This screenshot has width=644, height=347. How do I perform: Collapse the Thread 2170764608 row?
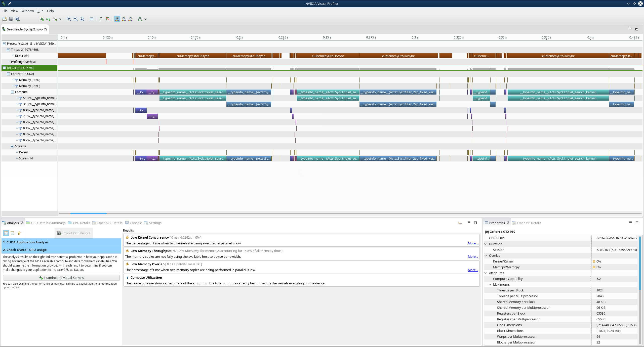pos(8,50)
